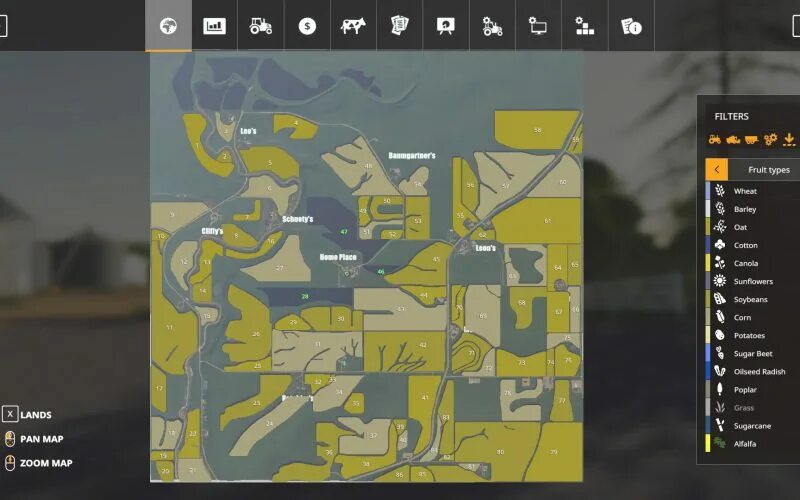Click the Fruit types header label

769,170
